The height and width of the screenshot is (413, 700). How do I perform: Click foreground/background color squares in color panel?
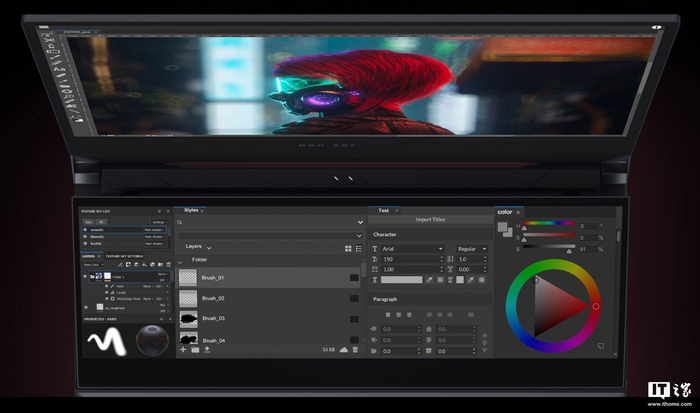[505, 228]
